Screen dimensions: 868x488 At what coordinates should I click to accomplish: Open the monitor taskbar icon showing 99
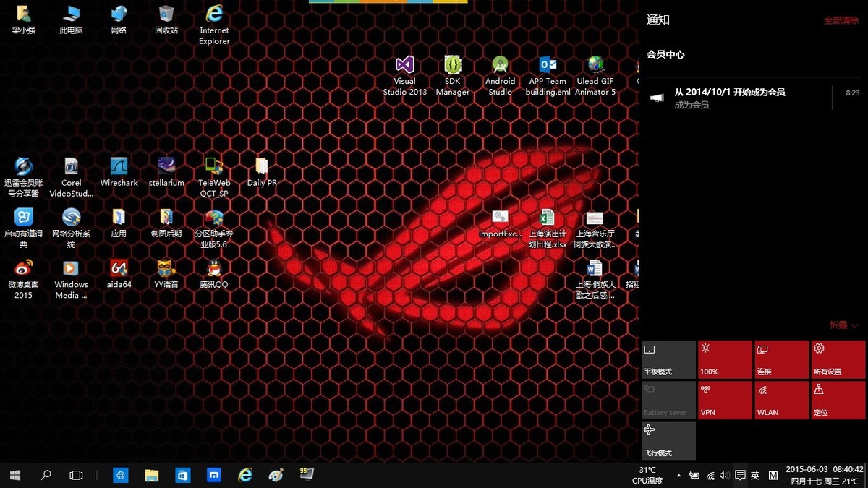click(x=307, y=475)
